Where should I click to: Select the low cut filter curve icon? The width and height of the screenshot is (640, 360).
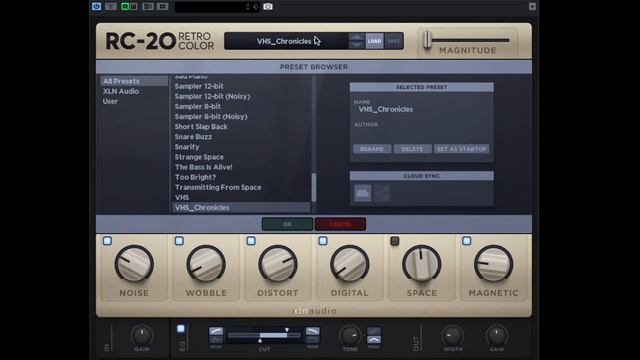(216, 331)
